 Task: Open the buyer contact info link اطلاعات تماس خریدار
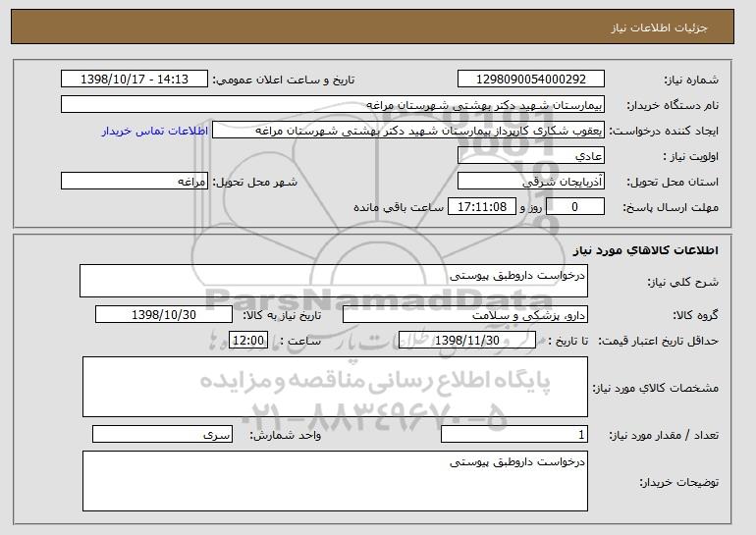pos(155,131)
